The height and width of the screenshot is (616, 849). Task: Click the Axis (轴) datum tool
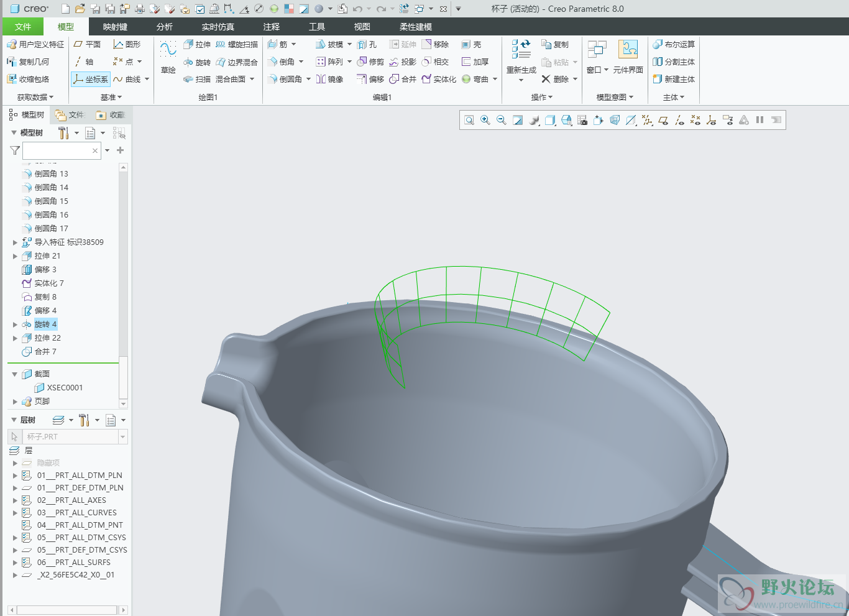point(83,62)
